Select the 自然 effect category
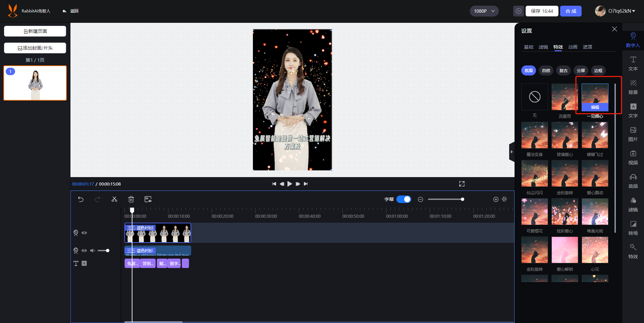The height and width of the screenshot is (323, 644). point(546,70)
